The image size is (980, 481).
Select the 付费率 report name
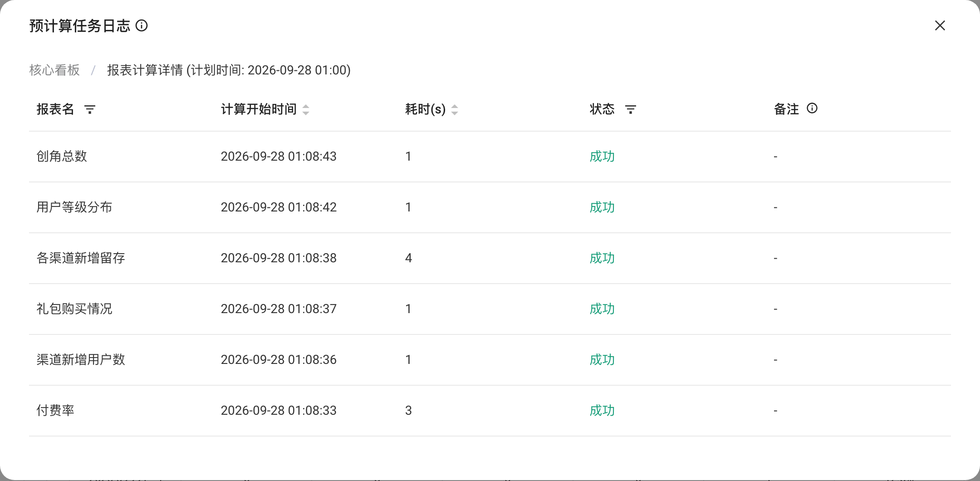coord(55,411)
